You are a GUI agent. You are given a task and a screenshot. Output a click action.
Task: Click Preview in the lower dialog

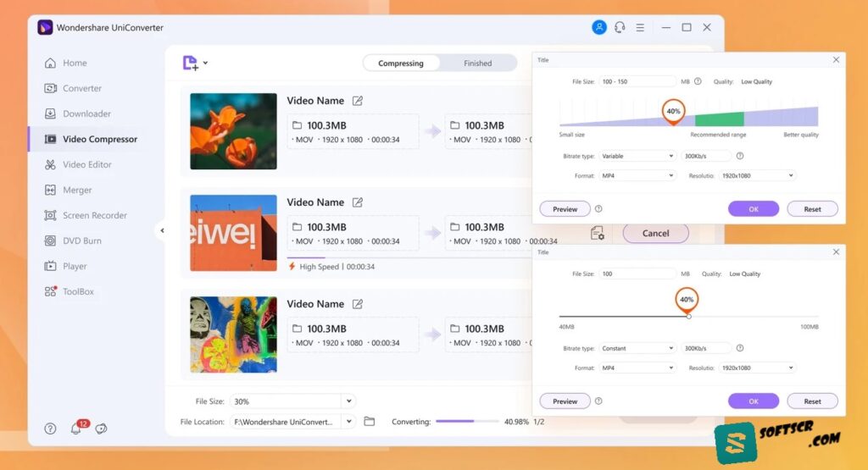[565, 401]
